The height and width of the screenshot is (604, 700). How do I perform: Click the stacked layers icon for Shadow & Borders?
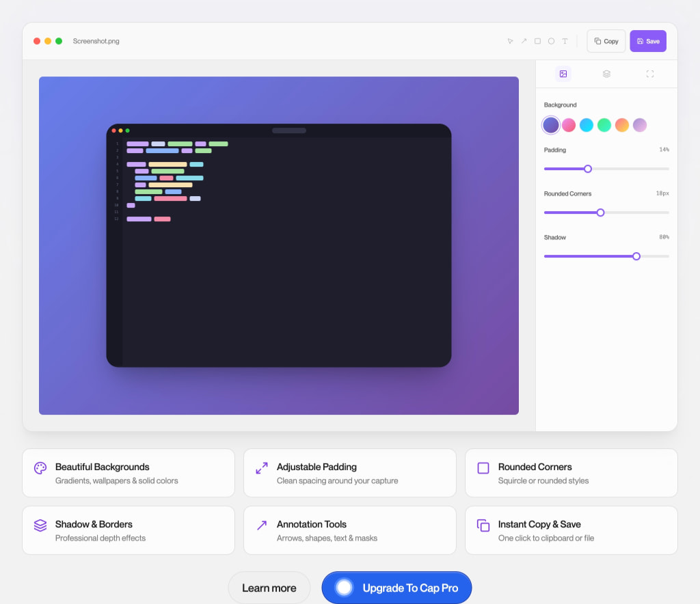pyautogui.click(x=40, y=525)
